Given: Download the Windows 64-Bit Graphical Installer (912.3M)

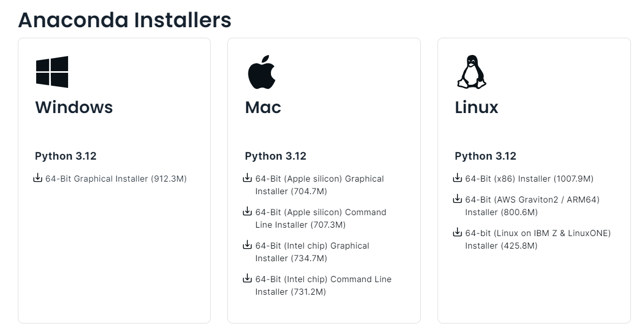Looking at the screenshot, I should tap(116, 179).
